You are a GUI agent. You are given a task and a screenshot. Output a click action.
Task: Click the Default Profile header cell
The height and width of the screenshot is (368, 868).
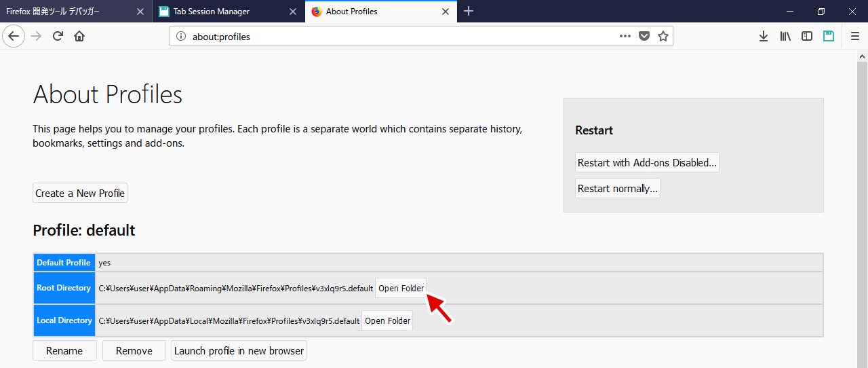tap(64, 263)
